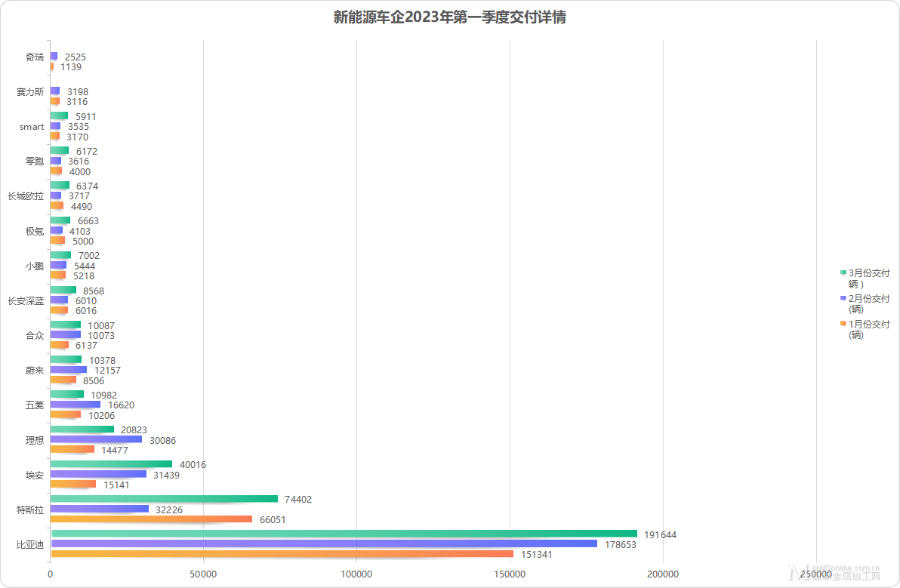Screen dimensions: 900x588
Task: Click data label 7002
Action: pyautogui.click(x=89, y=256)
